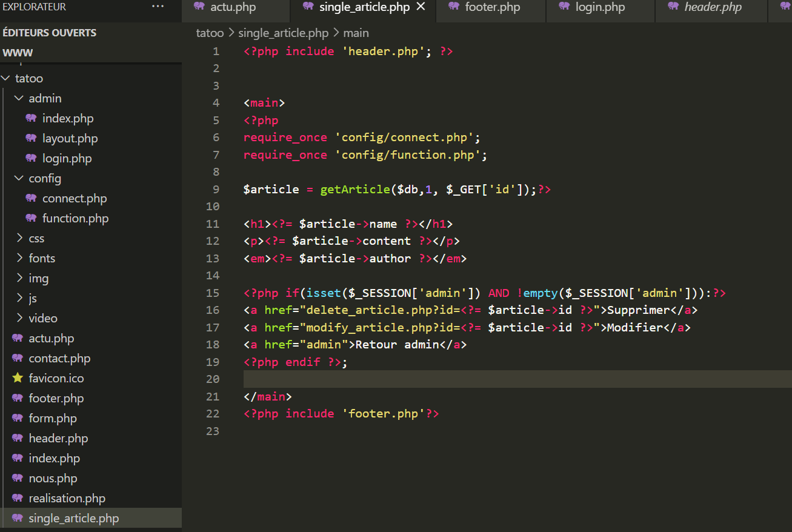The height and width of the screenshot is (532, 792).
Task: Select the single_article.php editor tab
Action: click(364, 7)
